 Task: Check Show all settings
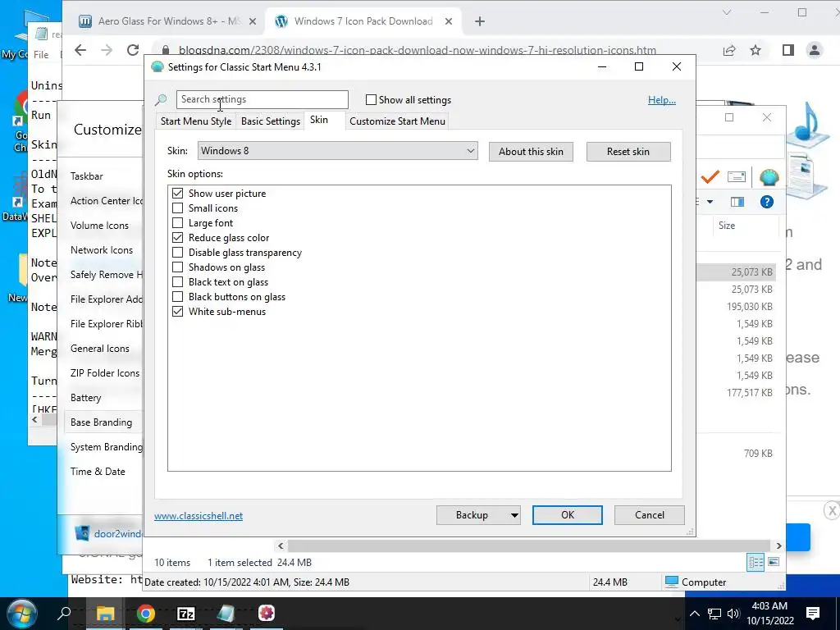tap(371, 99)
